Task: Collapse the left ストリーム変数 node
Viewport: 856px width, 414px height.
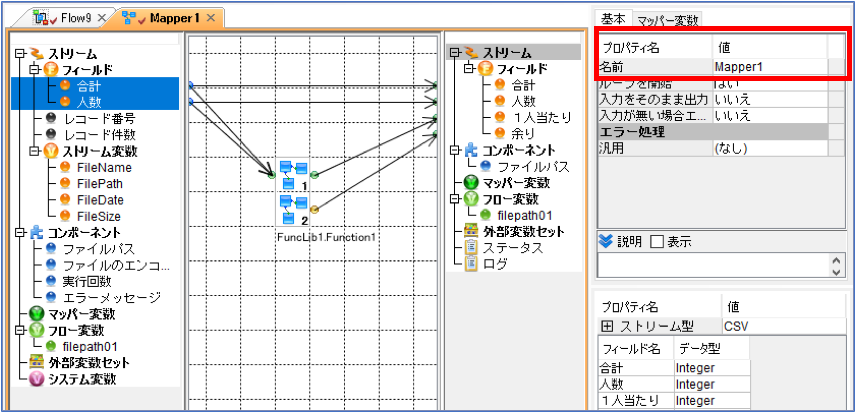Action: pyautogui.click(x=34, y=151)
